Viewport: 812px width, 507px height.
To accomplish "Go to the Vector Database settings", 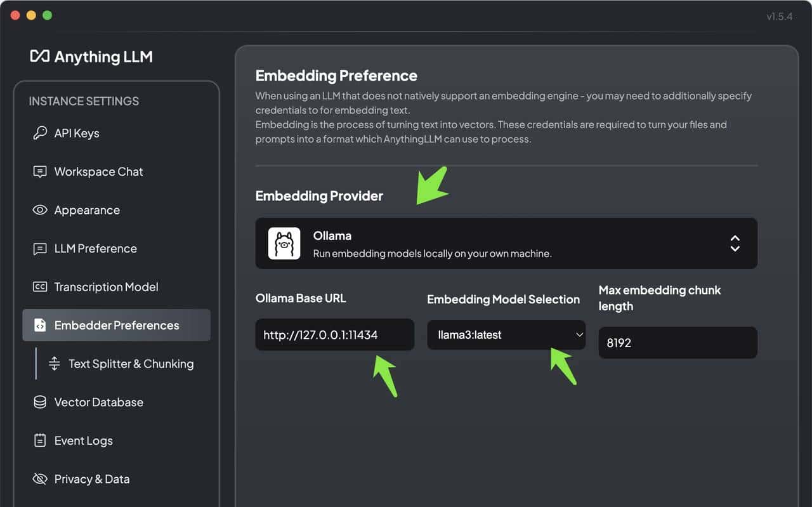I will point(98,402).
